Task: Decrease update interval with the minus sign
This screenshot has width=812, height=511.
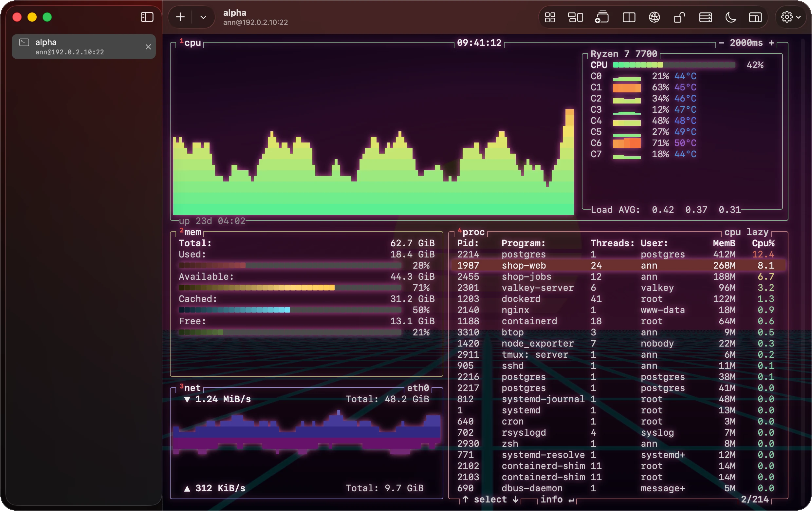Action: (x=721, y=43)
